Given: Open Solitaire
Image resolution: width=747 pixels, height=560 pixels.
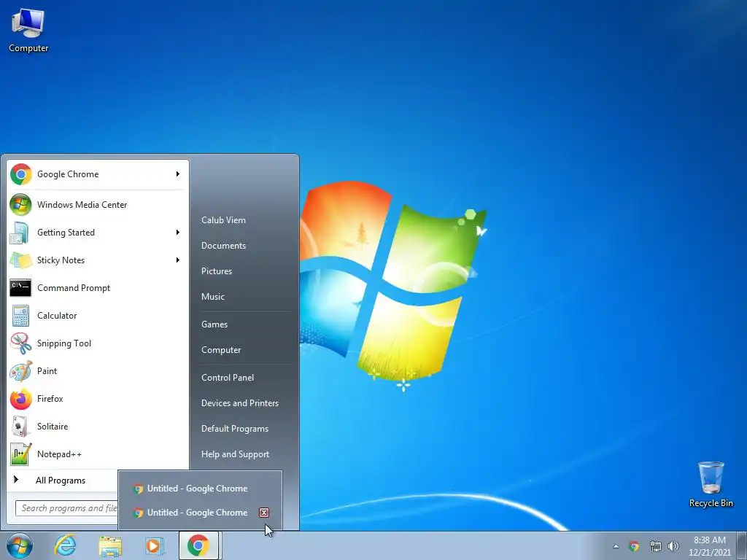Looking at the screenshot, I should tap(97, 426).
